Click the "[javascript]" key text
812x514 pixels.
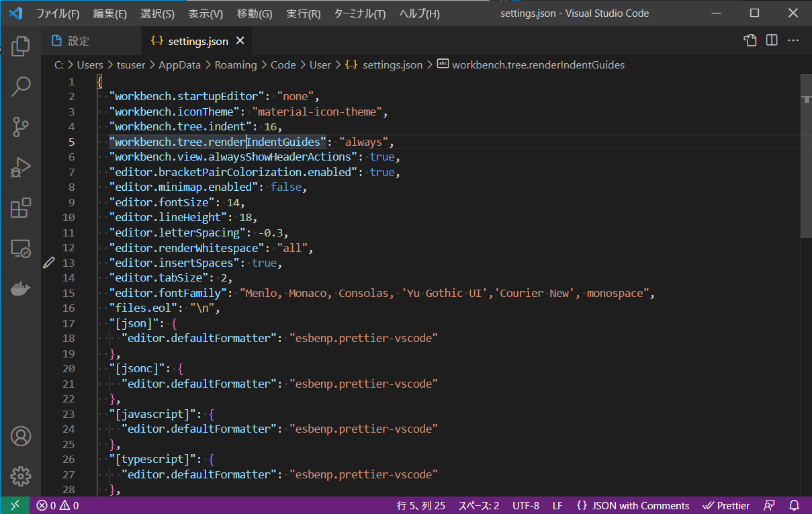click(x=152, y=414)
